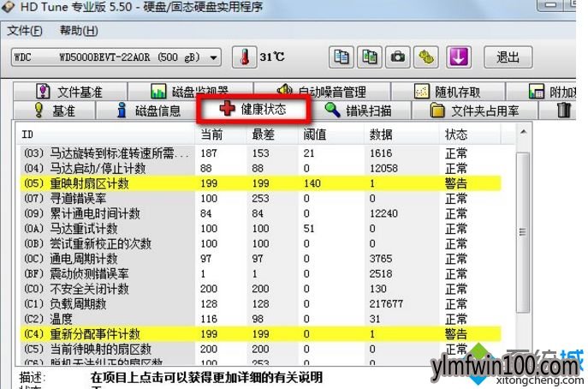Viewport: 588px width, 389px height.
Task: Click data value 217677 in C1 row
Action: [x=386, y=304]
